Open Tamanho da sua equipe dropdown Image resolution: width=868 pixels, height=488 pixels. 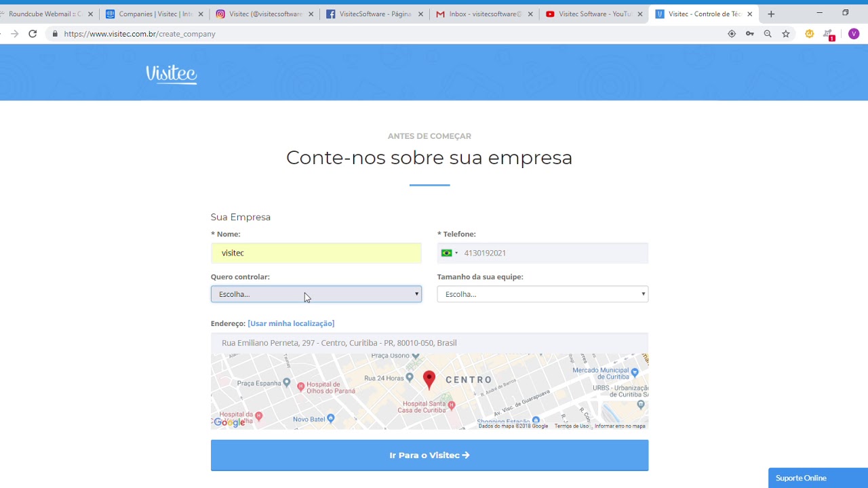pos(542,294)
